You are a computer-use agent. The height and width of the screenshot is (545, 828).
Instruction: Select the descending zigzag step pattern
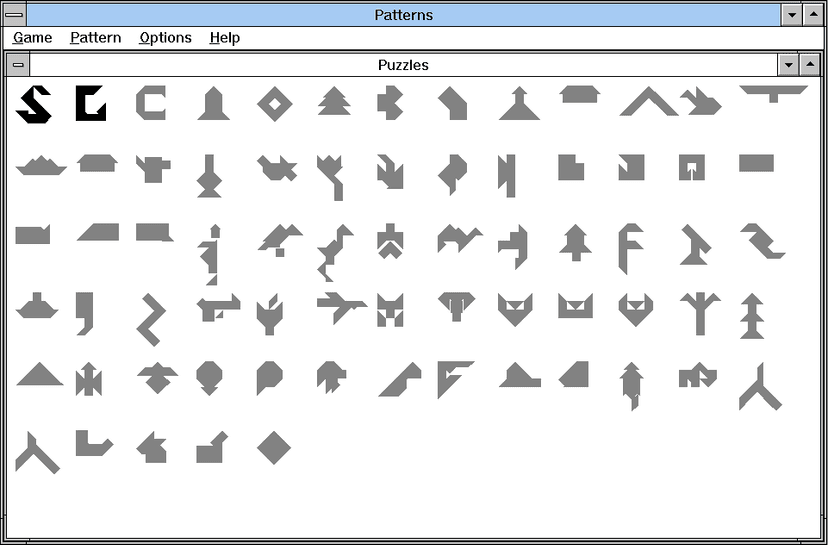763,241
